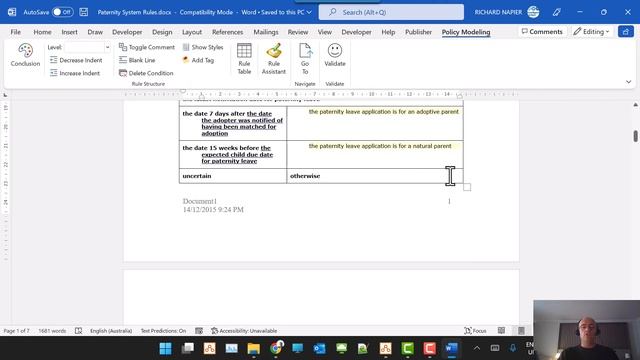Click the pen/ink icon near profile

(x=557, y=12)
